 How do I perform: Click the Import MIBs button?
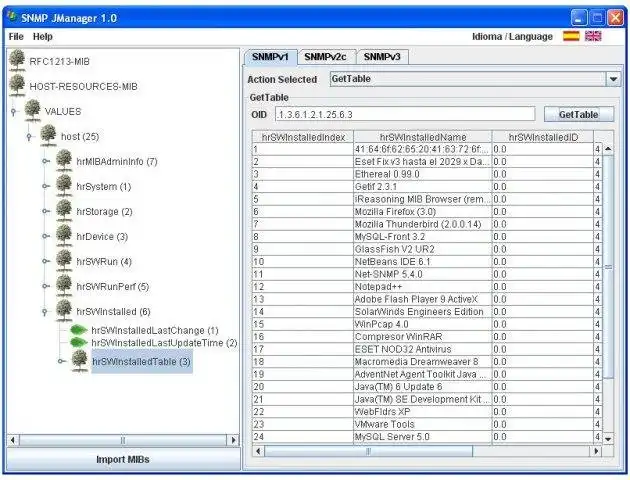click(x=123, y=460)
